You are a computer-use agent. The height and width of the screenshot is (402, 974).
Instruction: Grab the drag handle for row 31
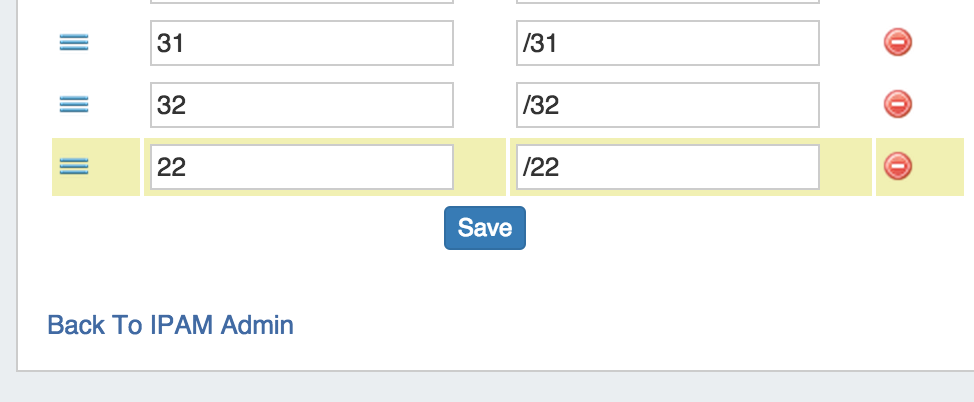tap(74, 42)
